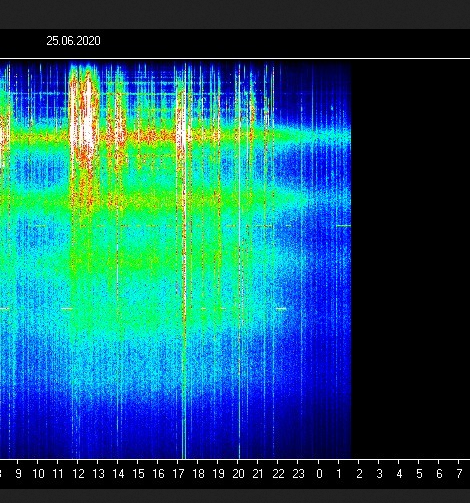Click hour label 0 on time axis
Screen dimensions: 470x503
tap(319, 473)
